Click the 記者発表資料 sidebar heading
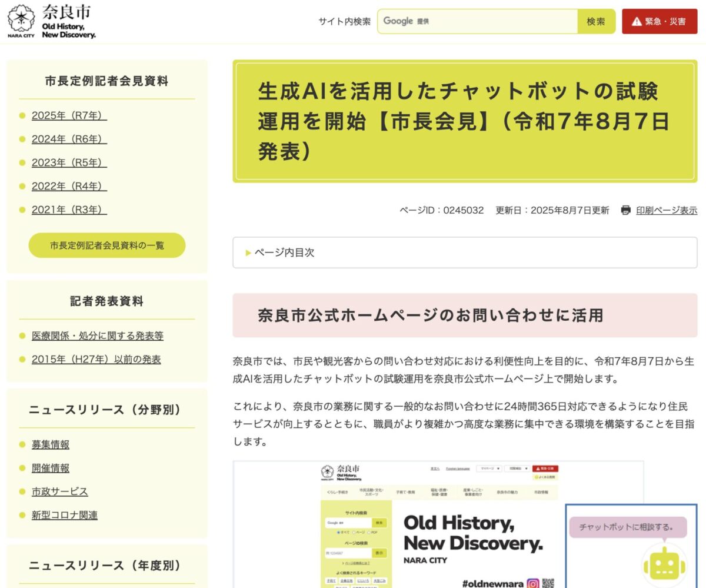The width and height of the screenshot is (706, 588). (107, 301)
